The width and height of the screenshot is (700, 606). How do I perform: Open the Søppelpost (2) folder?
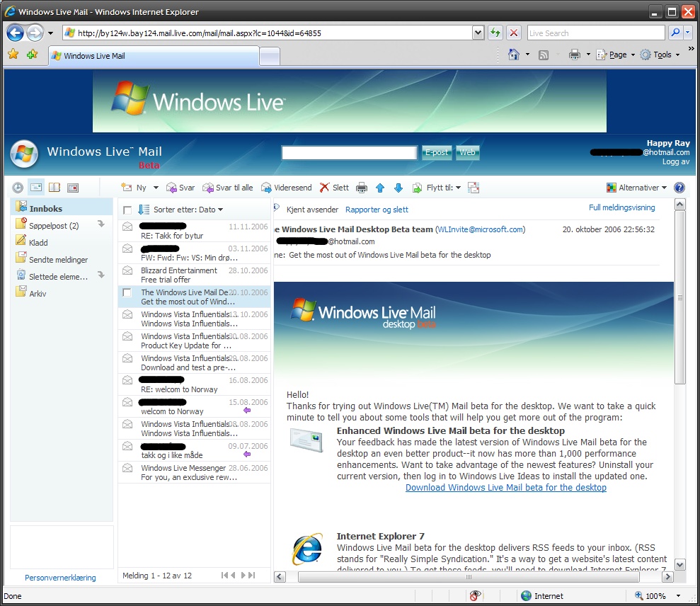[x=54, y=226]
